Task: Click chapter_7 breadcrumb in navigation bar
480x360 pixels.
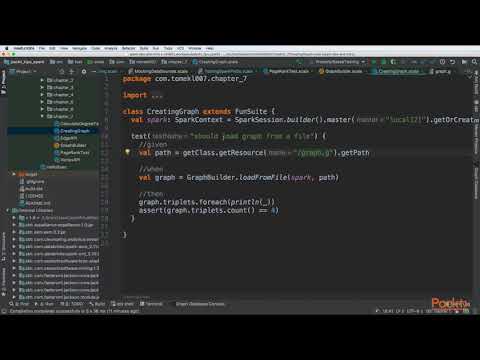Action: click(174, 62)
